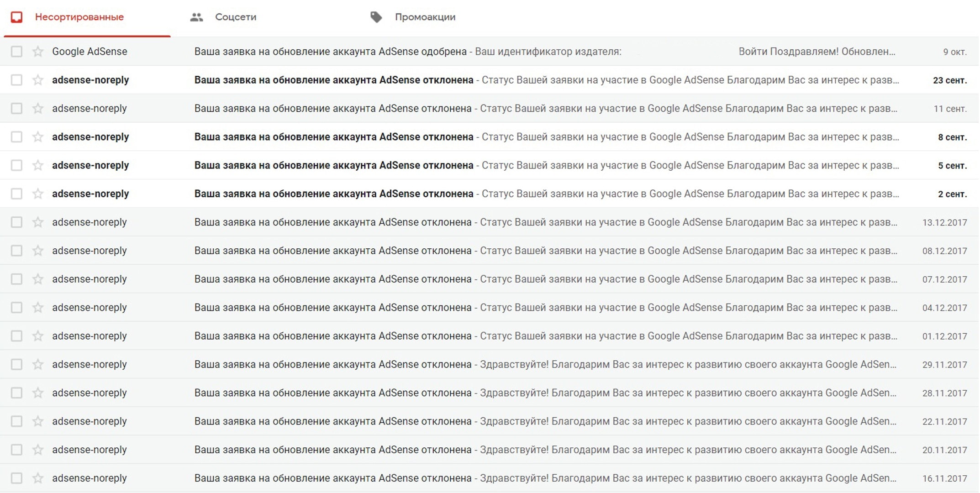Select the 13.12.2017 email checkbox
Screen dimensions: 980x493
(x=16, y=222)
